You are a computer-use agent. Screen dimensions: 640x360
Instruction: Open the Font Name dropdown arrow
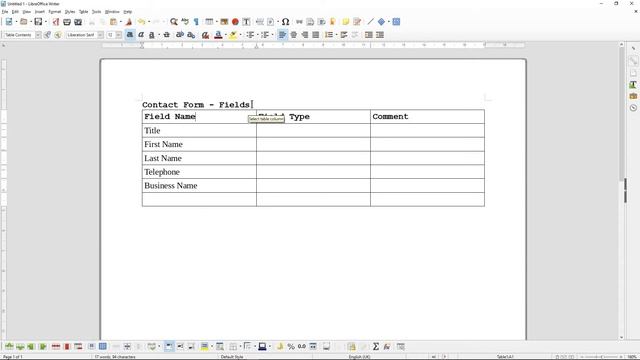pos(100,35)
